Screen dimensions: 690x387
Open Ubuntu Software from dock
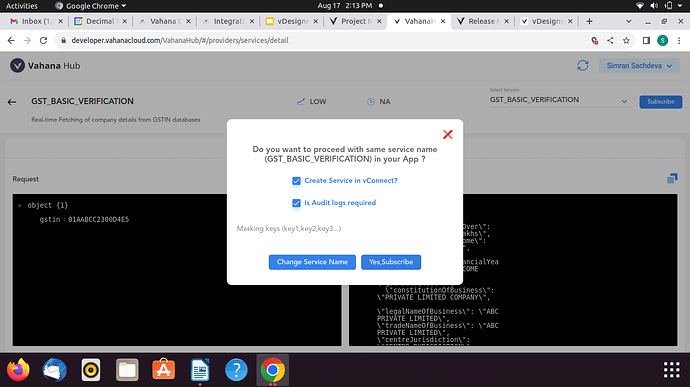coord(163,370)
